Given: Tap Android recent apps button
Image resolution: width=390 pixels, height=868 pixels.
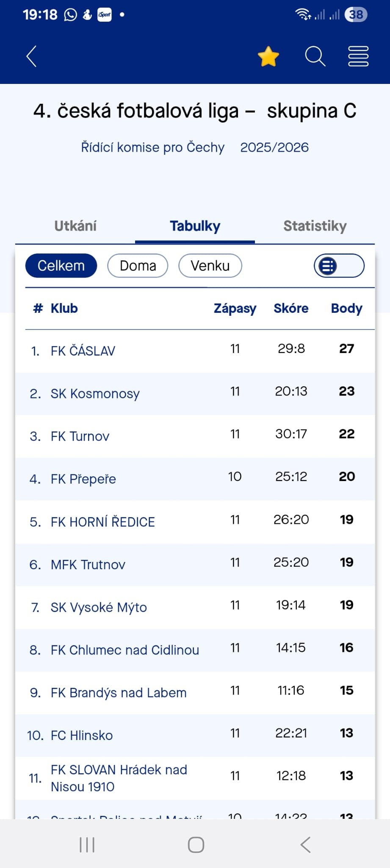Looking at the screenshot, I should coord(87,845).
